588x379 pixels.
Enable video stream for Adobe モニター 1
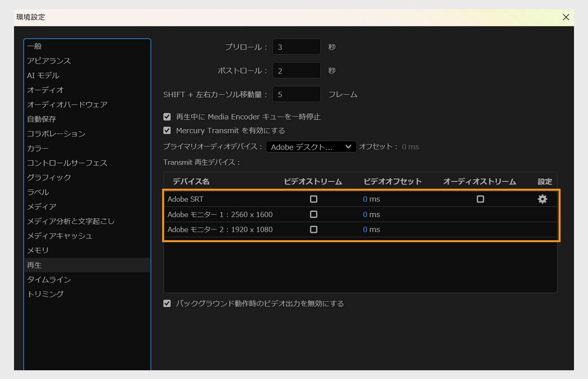click(x=313, y=214)
